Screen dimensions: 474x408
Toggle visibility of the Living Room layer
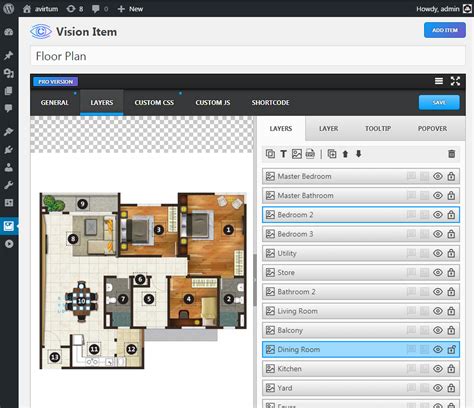(438, 311)
